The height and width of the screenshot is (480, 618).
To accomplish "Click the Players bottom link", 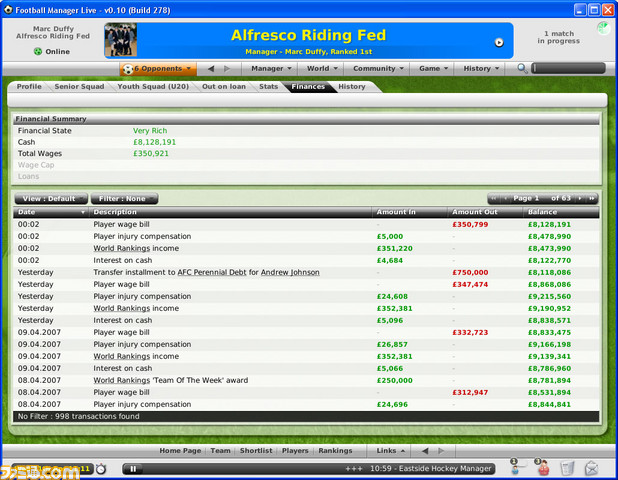I will tap(295, 450).
